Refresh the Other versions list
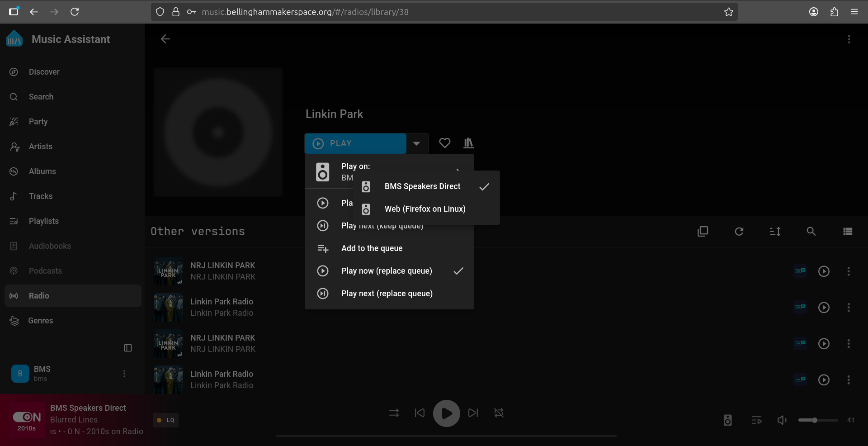Screen dimensions: 868x446 [x=739, y=232]
